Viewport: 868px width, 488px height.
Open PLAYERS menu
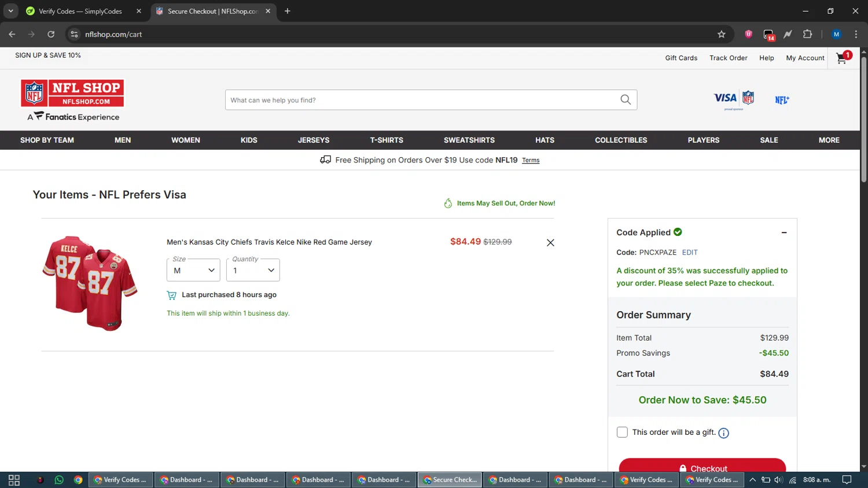coord(704,140)
